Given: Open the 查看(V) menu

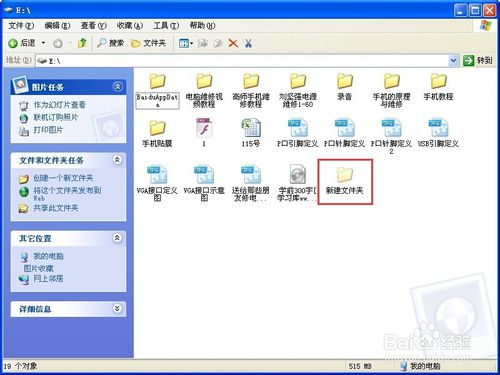Looking at the screenshot, I should tap(94, 25).
